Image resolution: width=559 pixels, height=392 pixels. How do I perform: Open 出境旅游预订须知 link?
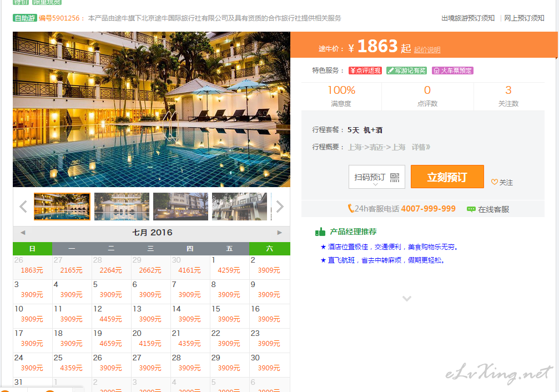pyautogui.click(x=468, y=18)
